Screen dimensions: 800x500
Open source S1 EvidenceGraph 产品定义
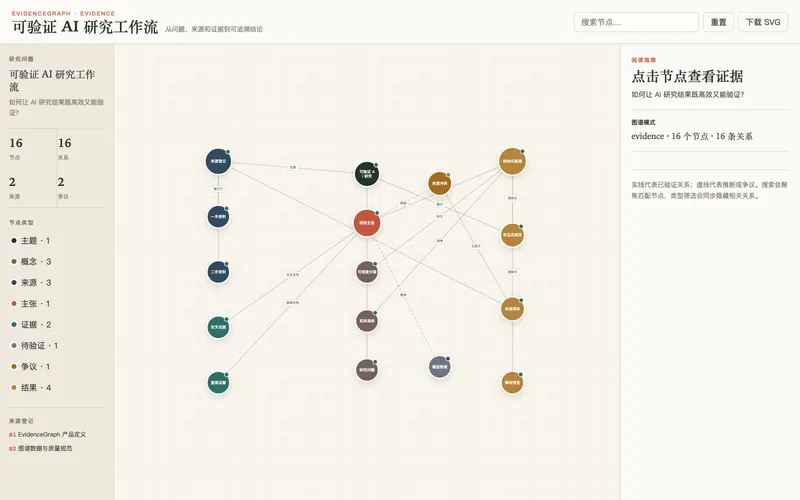47,435
